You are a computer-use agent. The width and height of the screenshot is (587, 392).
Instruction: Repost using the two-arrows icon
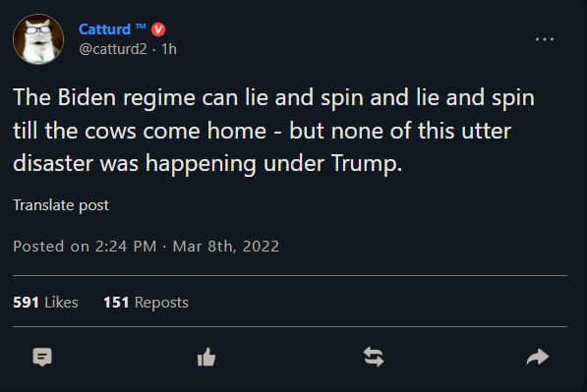tap(374, 357)
